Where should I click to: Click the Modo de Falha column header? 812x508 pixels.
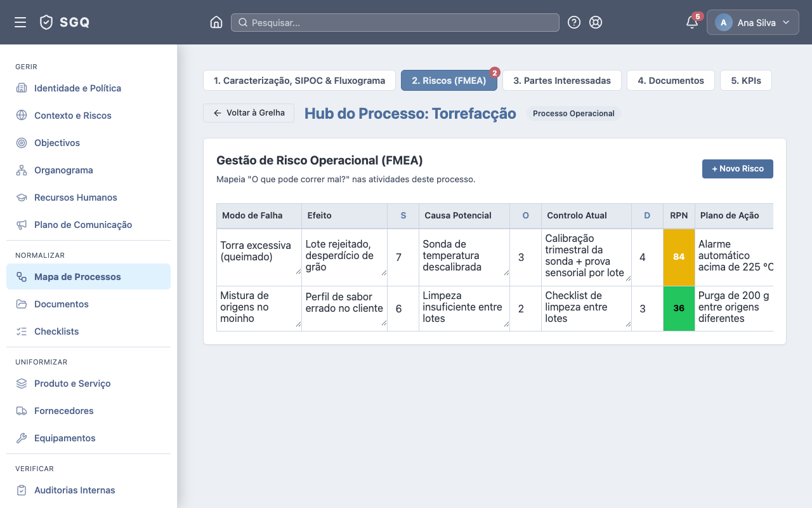259,216
